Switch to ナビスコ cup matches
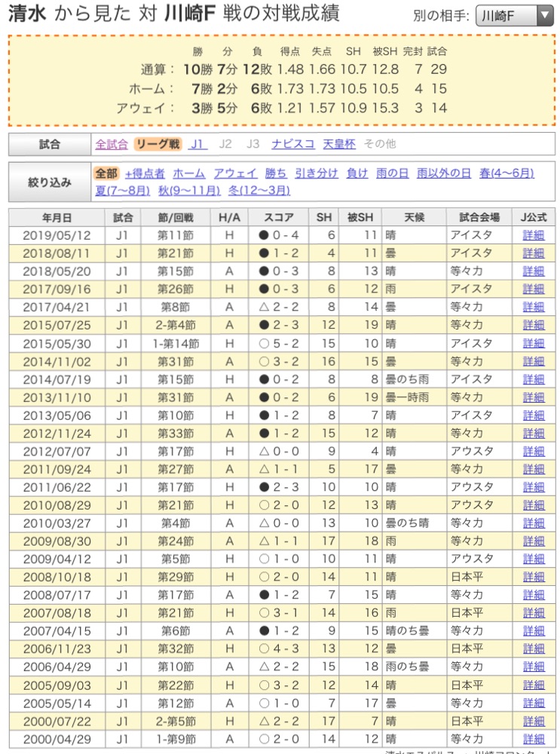 tap(292, 144)
